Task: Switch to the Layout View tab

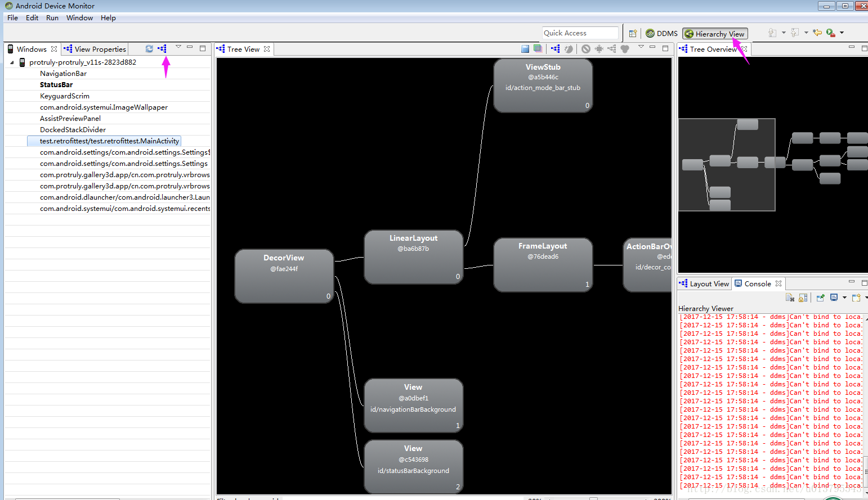Action: point(704,283)
